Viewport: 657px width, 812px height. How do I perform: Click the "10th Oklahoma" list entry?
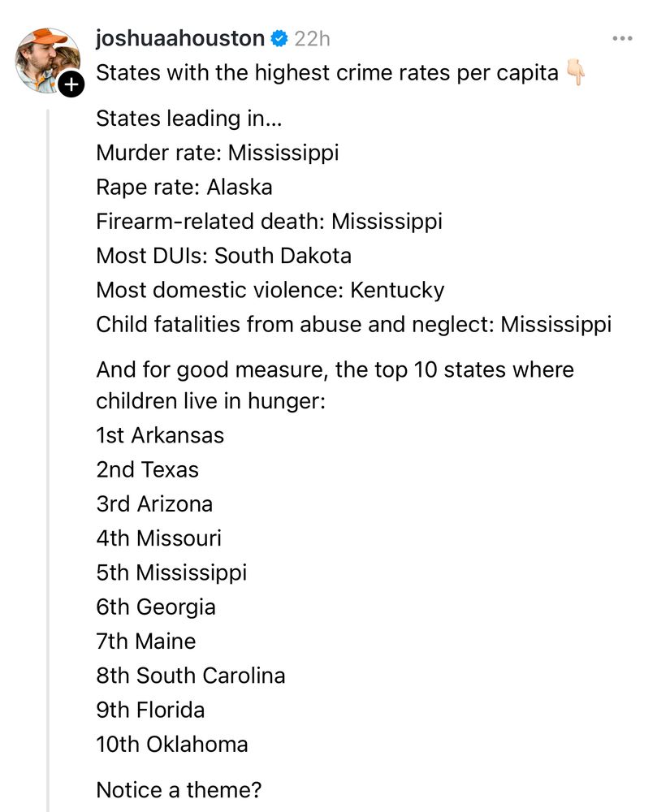172,745
